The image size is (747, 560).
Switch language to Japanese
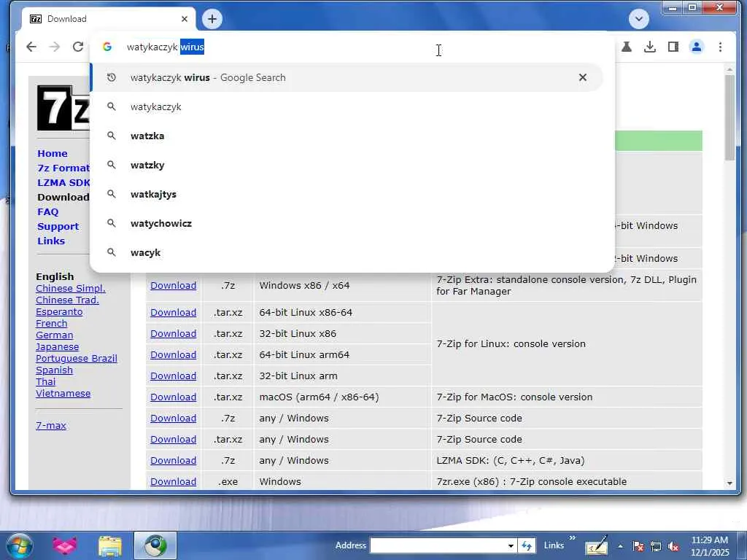tap(57, 346)
